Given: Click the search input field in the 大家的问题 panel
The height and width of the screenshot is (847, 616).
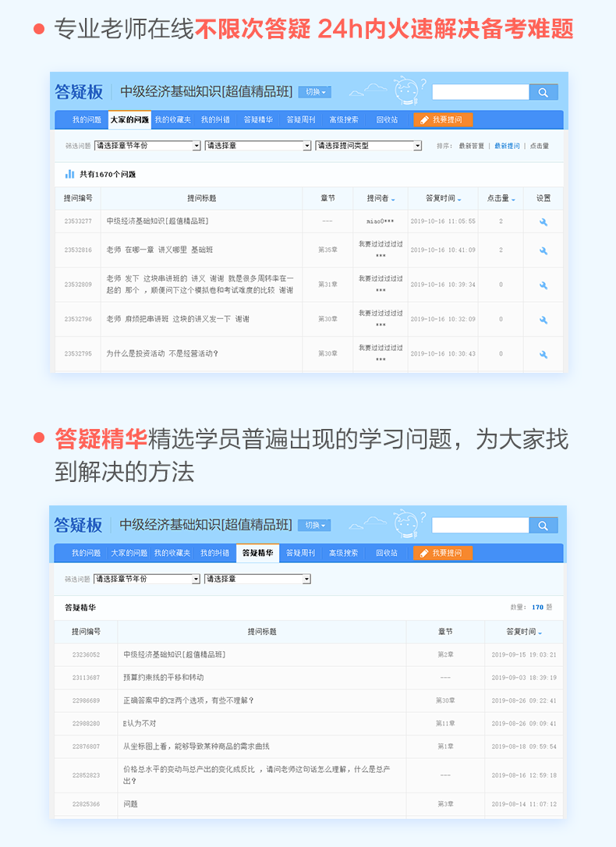Looking at the screenshot, I should pos(480,92).
